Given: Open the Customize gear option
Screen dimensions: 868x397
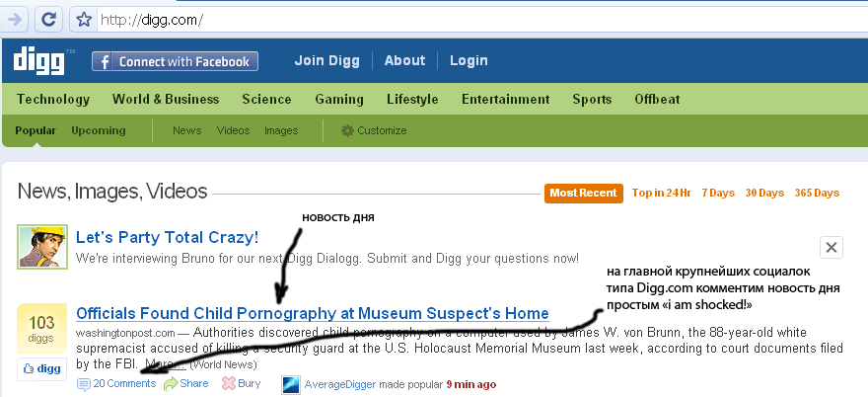Looking at the screenshot, I should click(373, 130).
